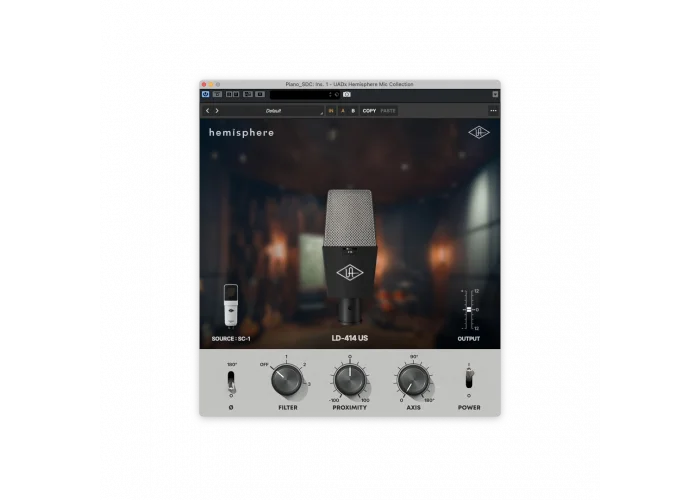Viewport: 700px width, 500px height.
Task: Open the Default preset dropdown
Action: (274, 111)
